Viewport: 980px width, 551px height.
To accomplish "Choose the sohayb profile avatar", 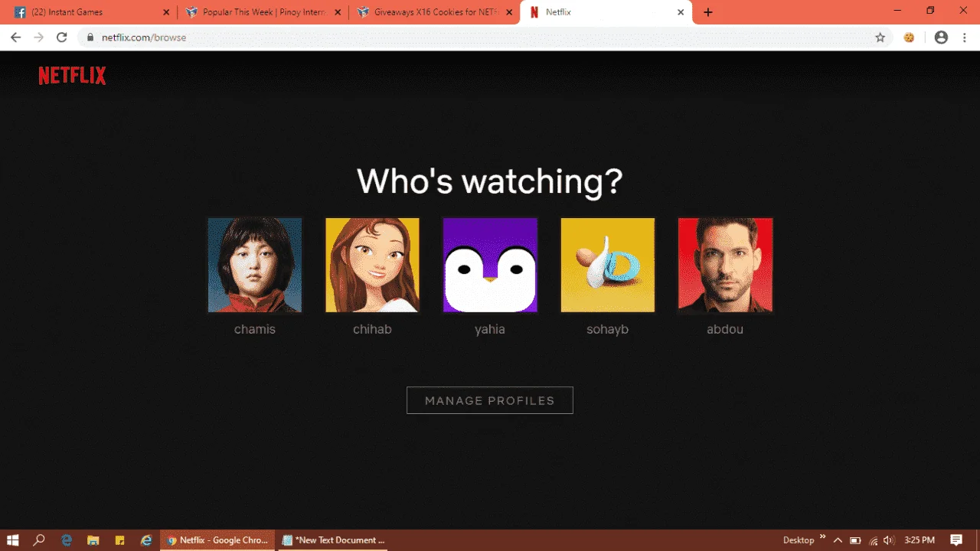I will [608, 266].
